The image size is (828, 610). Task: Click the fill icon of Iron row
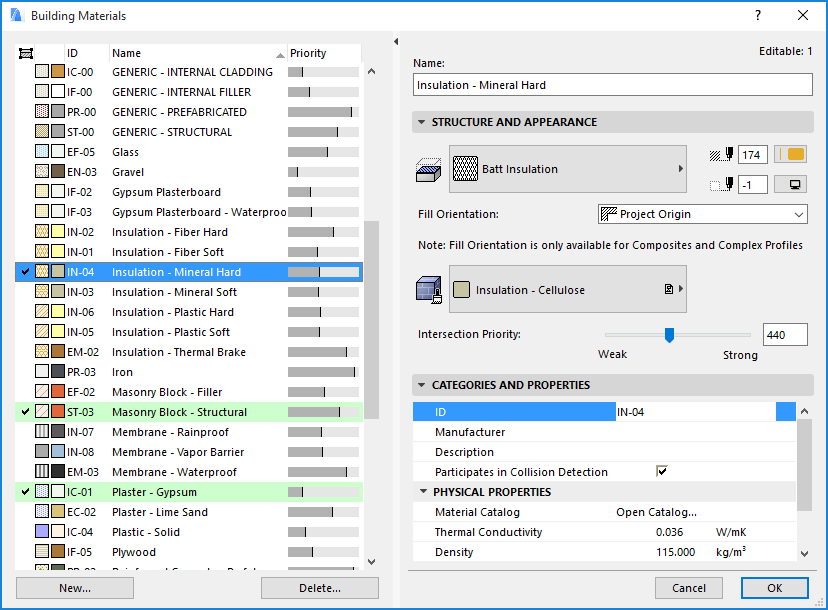42,371
